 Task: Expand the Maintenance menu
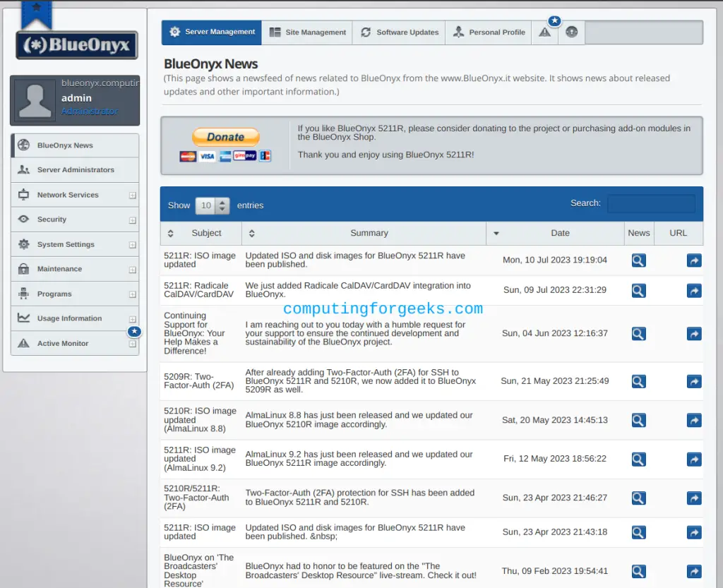coord(132,270)
